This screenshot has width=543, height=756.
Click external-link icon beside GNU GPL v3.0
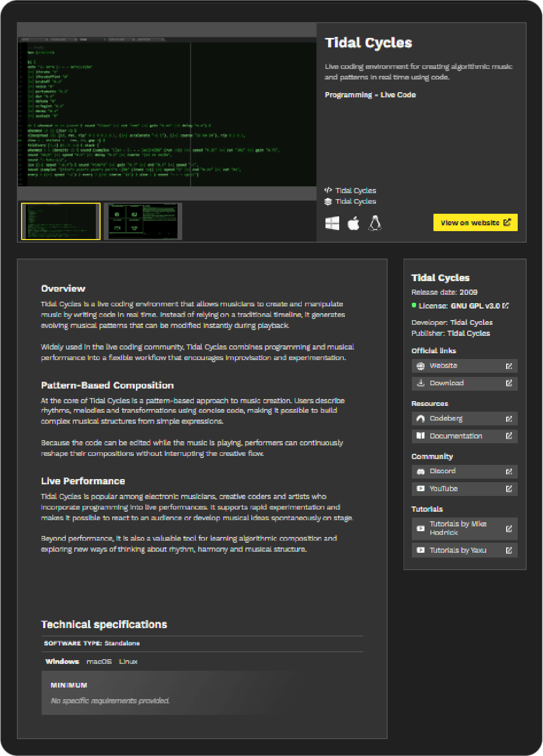coord(506,306)
